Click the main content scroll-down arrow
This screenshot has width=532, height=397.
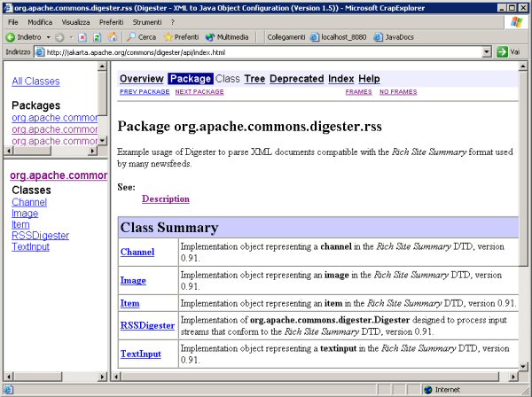click(523, 366)
